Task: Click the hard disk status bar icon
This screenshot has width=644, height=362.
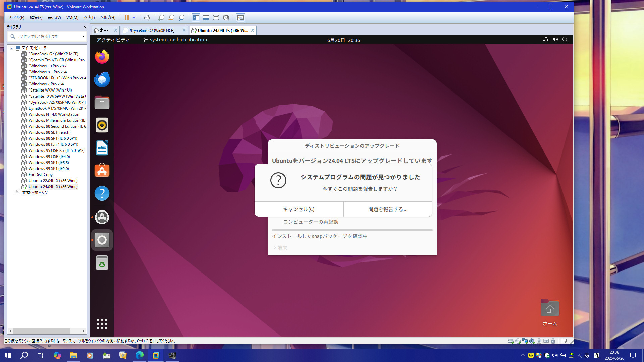Action: pyautogui.click(x=511, y=341)
